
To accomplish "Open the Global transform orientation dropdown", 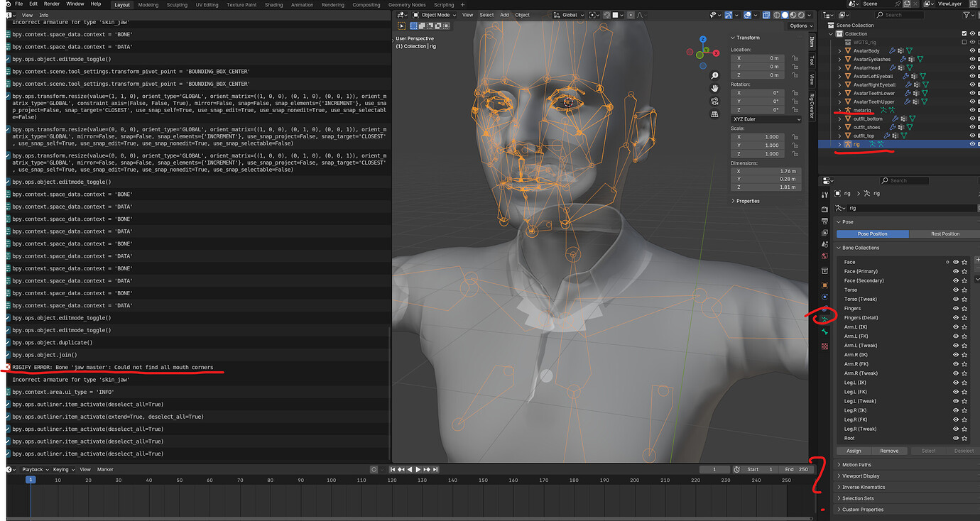I will pos(569,15).
